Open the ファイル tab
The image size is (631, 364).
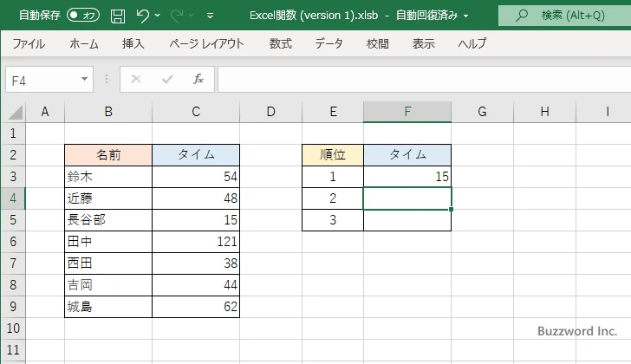pos(28,43)
